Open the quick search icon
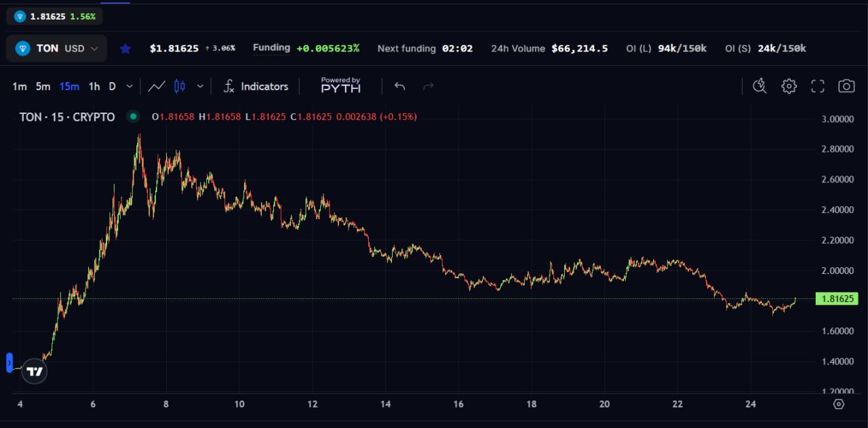 [759, 86]
